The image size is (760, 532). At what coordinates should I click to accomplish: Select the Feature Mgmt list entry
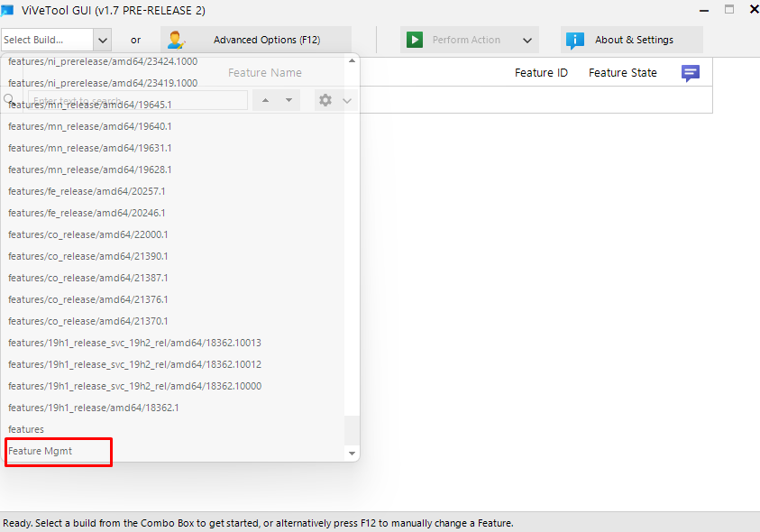tap(41, 452)
